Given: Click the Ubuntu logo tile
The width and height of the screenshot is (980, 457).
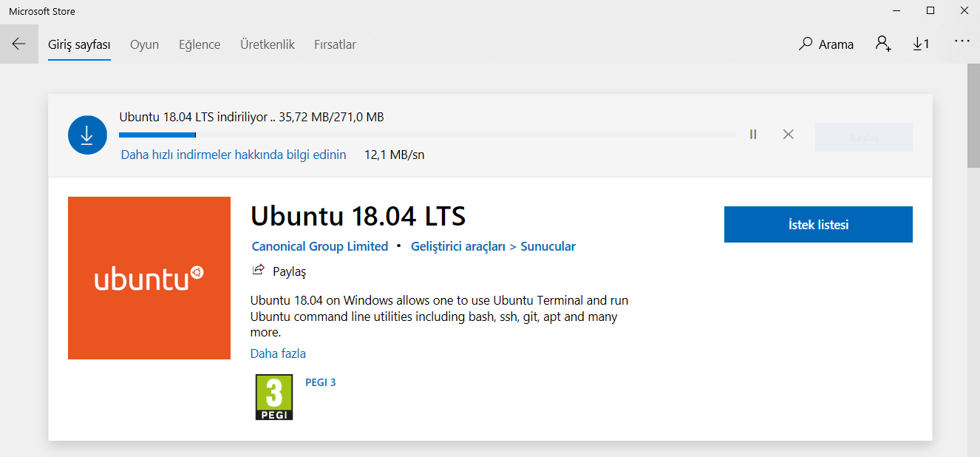Looking at the screenshot, I should [x=149, y=278].
